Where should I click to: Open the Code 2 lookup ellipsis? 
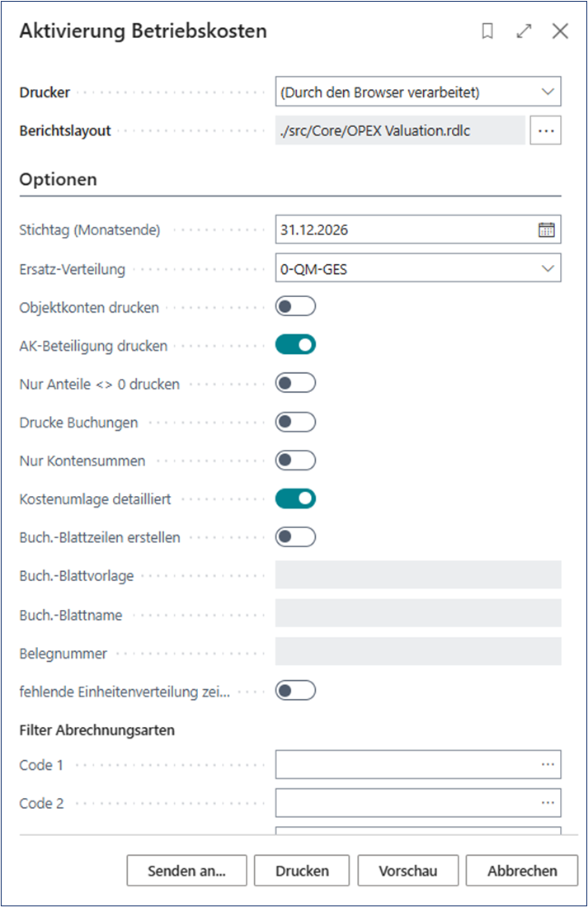pos(548,802)
